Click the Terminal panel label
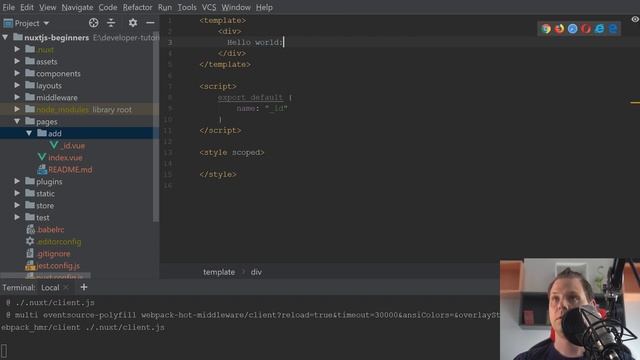Image resolution: width=640 pixels, height=360 pixels. [x=19, y=287]
